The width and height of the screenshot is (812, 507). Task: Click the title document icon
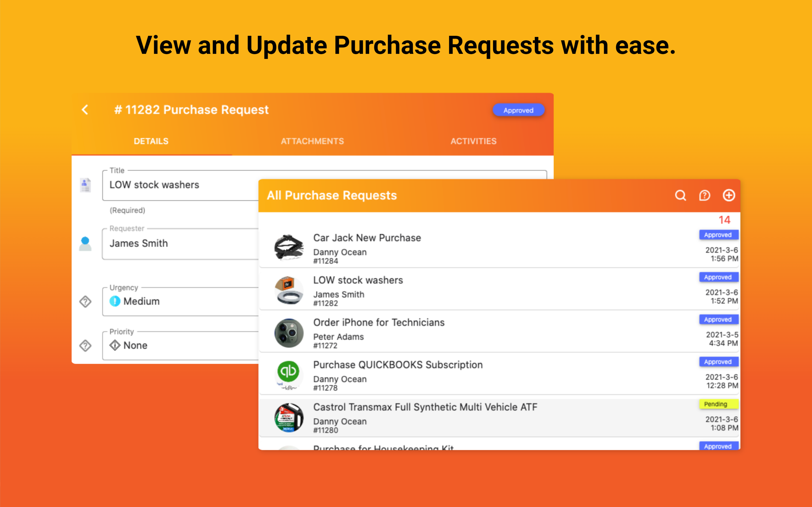85,184
